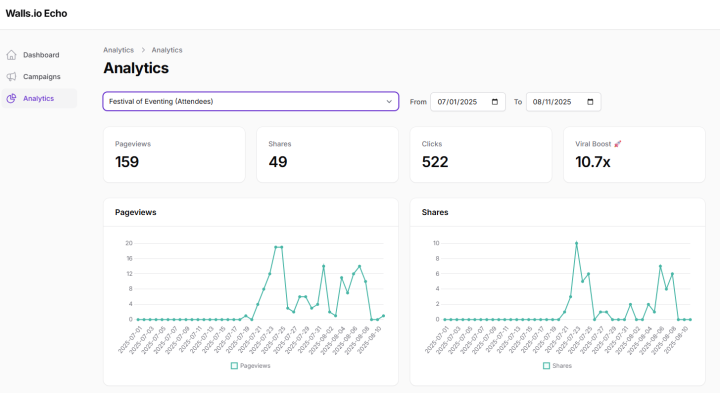Viewport: 720px width, 393px height.
Task: Click the second Analytics breadcrumb link
Action: coord(167,50)
